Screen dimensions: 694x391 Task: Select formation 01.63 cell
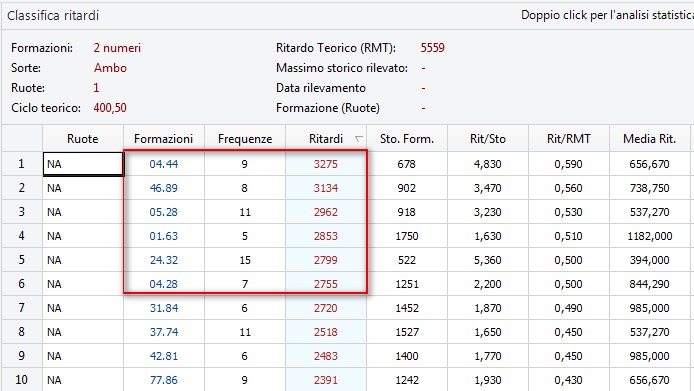[x=164, y=236]
